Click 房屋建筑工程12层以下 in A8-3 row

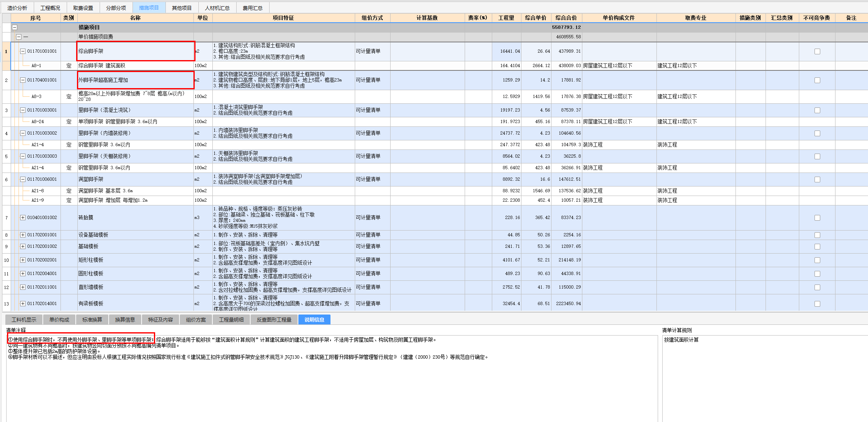point(607,96)
